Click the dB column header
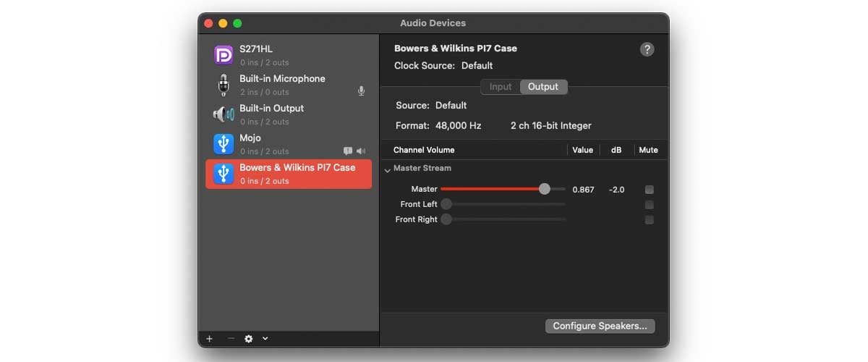The height and width of the screenshot is (362, 868). [616, 150]
